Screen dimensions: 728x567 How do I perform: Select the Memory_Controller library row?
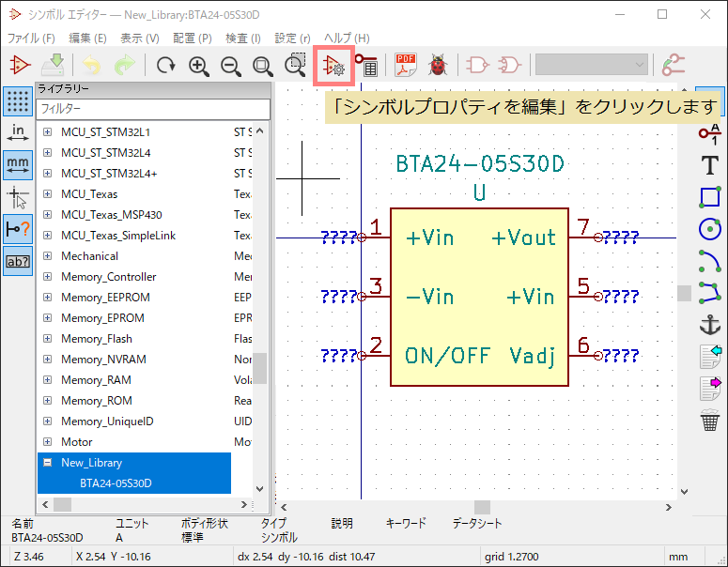[x=146, y=277]
